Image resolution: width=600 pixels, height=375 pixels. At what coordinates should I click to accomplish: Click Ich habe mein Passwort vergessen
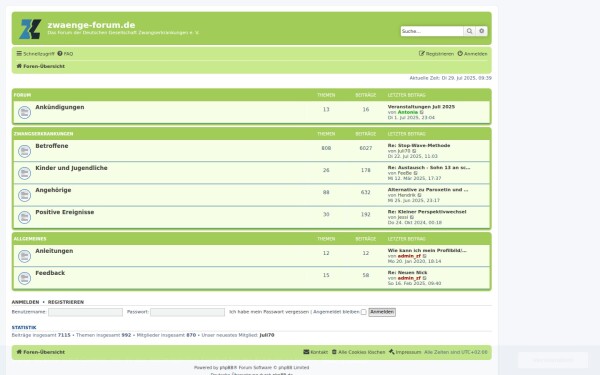(x=269, y=312)
